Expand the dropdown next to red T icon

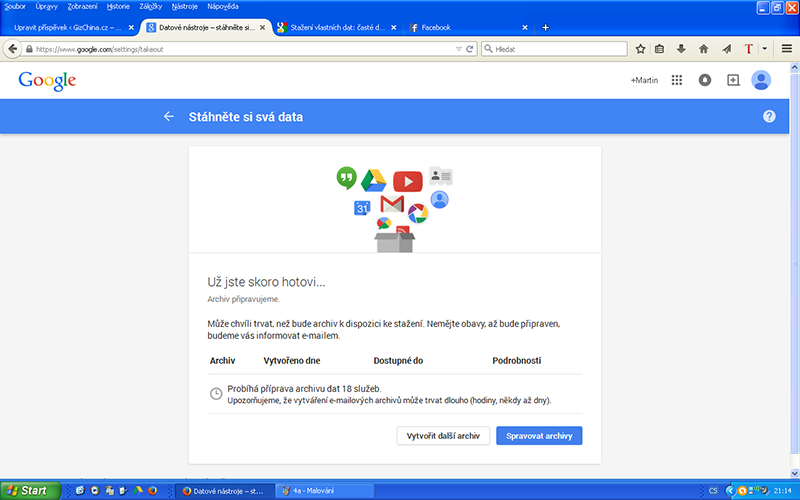click(764, 49)
